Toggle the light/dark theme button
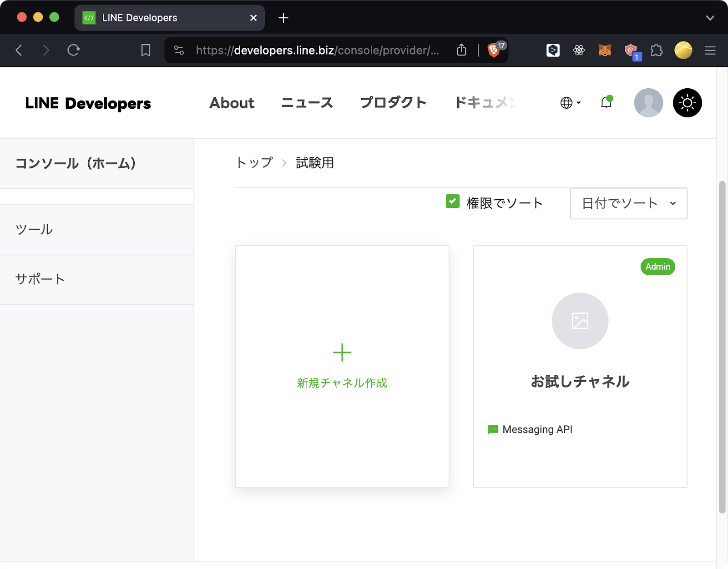 coord(687,103)
